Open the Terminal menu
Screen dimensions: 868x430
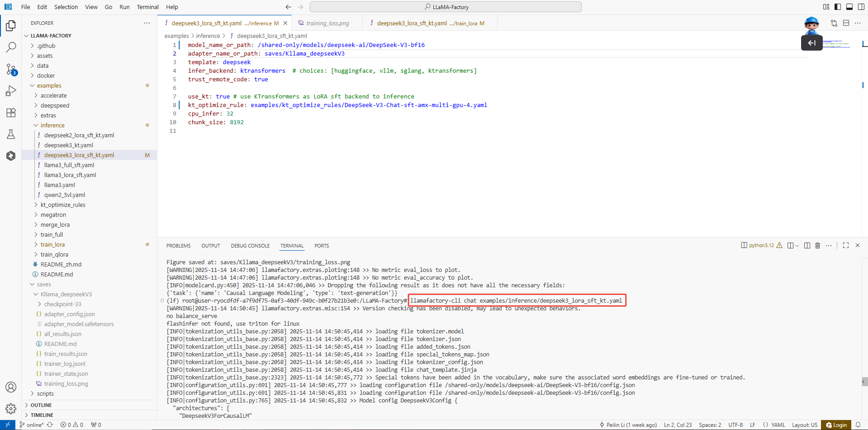point(147,7)
